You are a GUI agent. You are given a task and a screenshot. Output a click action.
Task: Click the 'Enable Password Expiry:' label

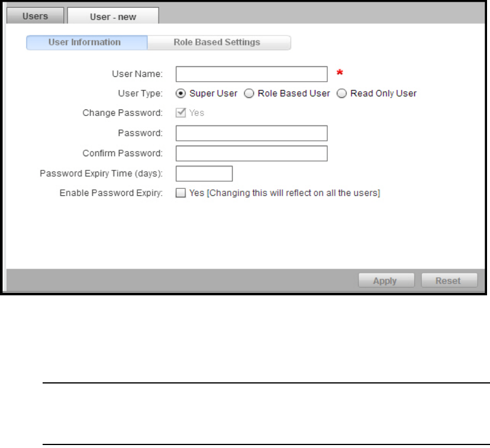pyautogui.click(x=111, y=193)
